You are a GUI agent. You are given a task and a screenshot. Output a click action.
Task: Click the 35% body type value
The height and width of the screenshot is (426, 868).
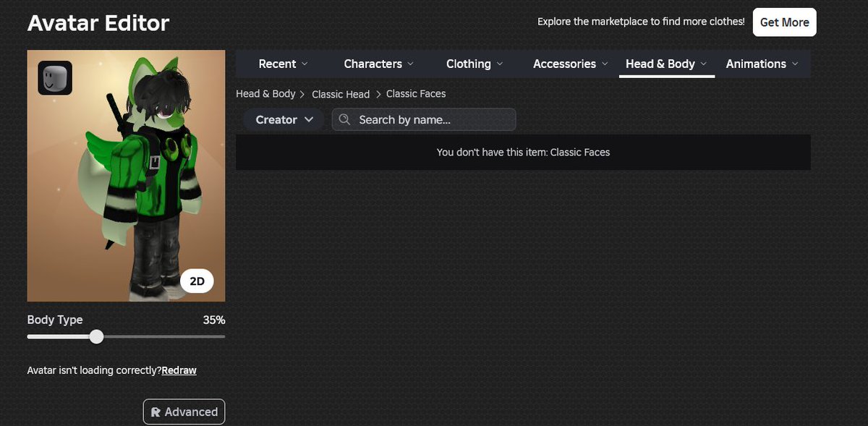214,320
